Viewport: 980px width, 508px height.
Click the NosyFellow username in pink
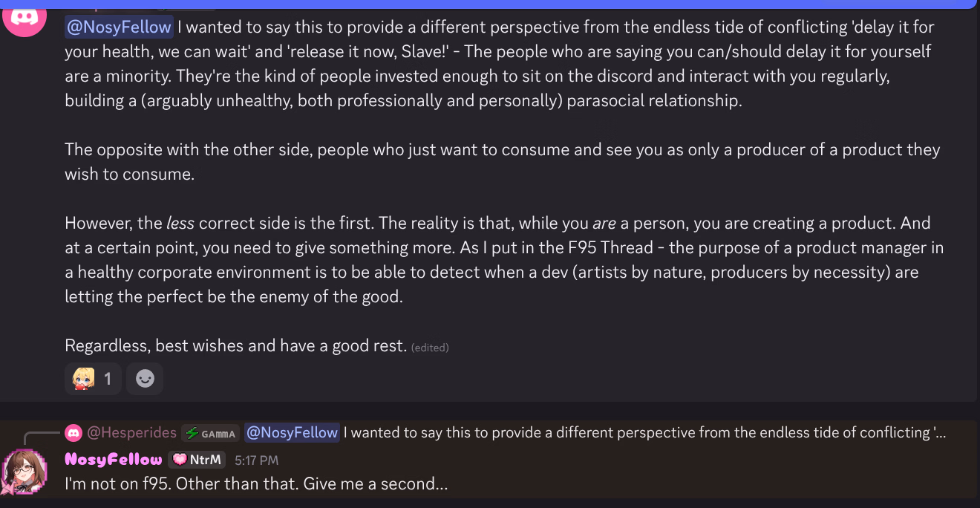tap(113, 460)
